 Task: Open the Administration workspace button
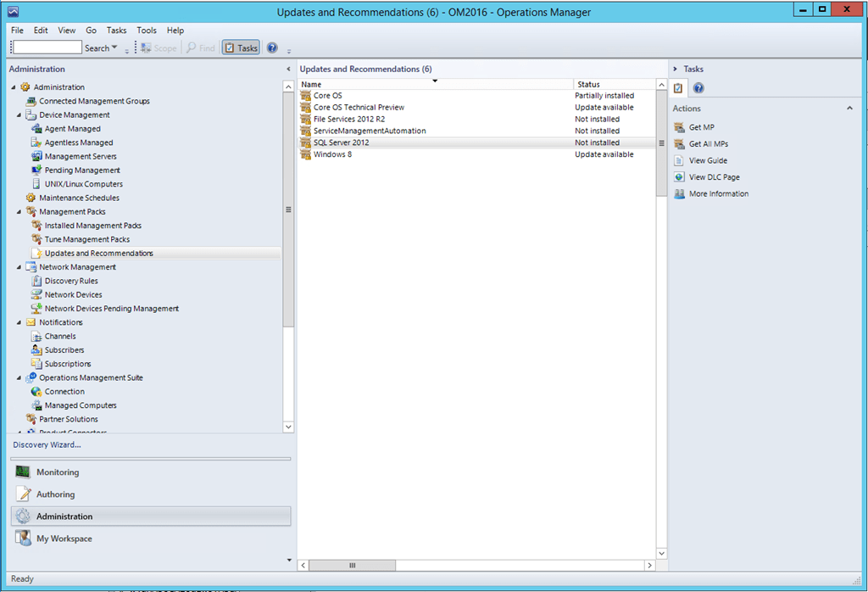coord(151,517)
